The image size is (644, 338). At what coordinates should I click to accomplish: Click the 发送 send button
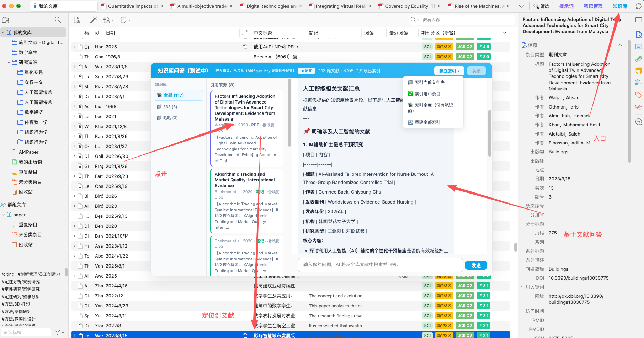pyautogui.click(x=476, y=265)
